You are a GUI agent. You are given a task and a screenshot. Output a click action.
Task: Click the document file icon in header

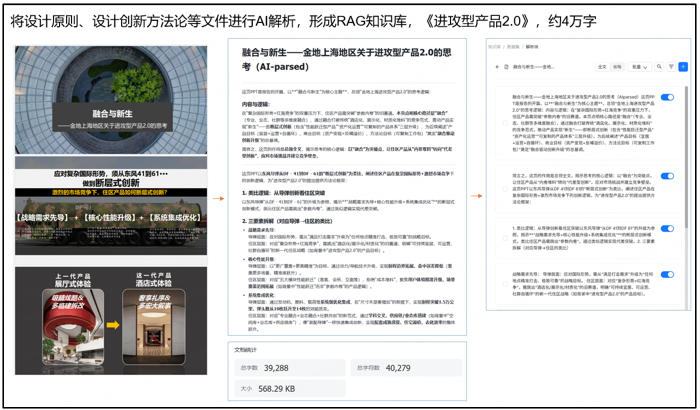507,67
